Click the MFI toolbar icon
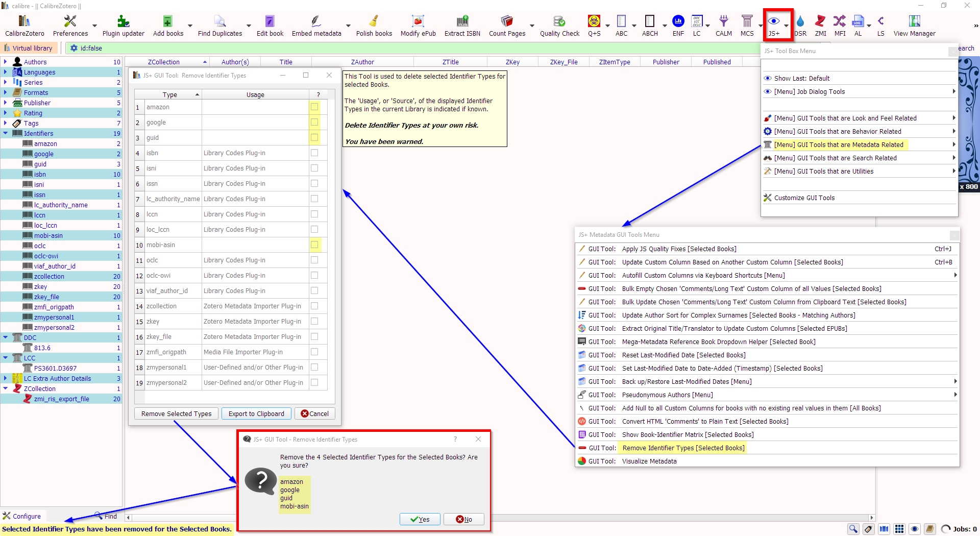The image size is (980, 536). coord(840,26)
